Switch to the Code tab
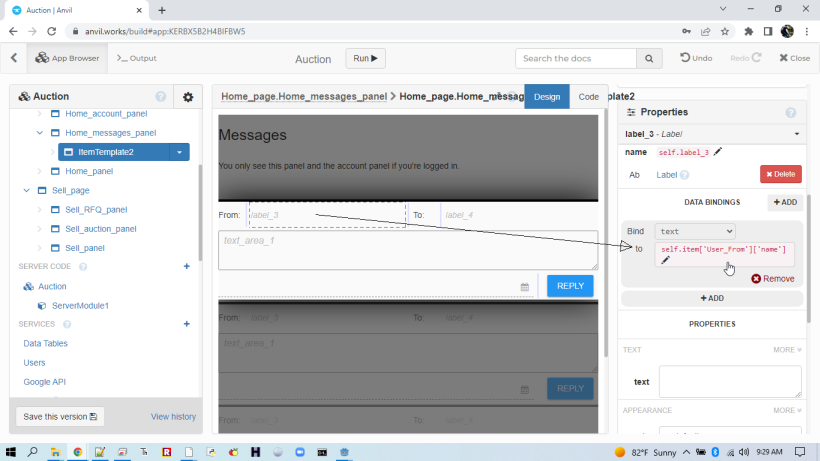 coord(589,97)
